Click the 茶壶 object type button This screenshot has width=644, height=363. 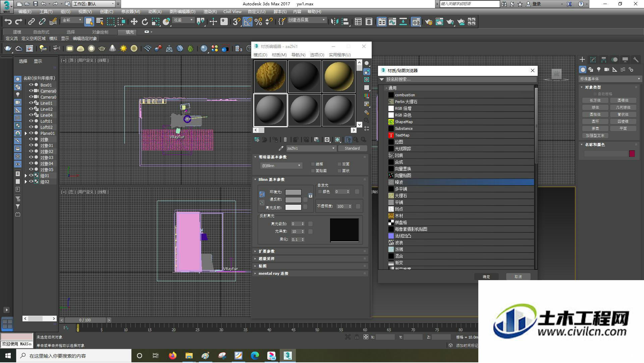(595, 128)
